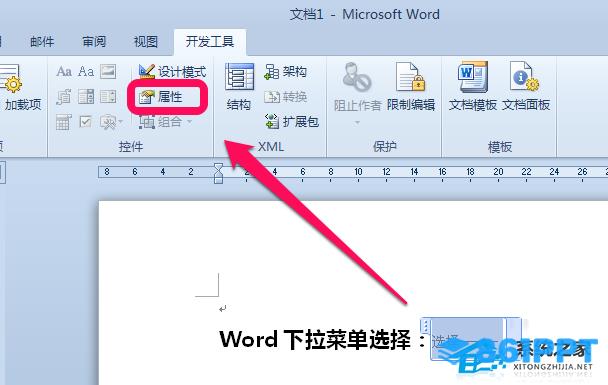Screen dimensions: 608x385
Task: Insert picture content control
Action: (x=108, y=72)
